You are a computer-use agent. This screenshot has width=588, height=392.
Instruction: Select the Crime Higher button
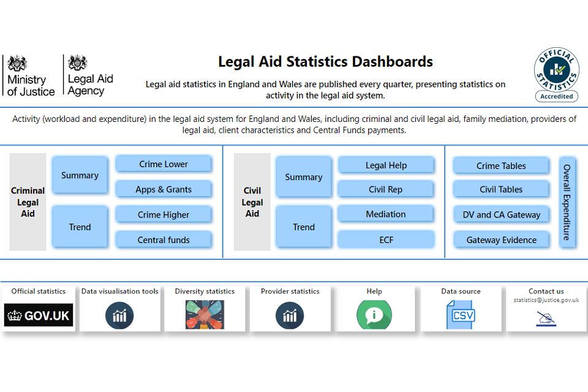coord(164,215)
